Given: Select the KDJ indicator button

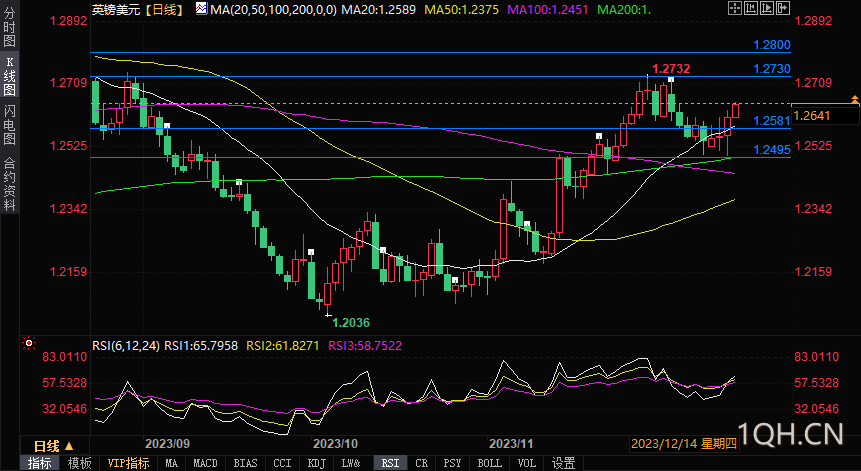Looking at the screenshot, I should tap(317, 463).
